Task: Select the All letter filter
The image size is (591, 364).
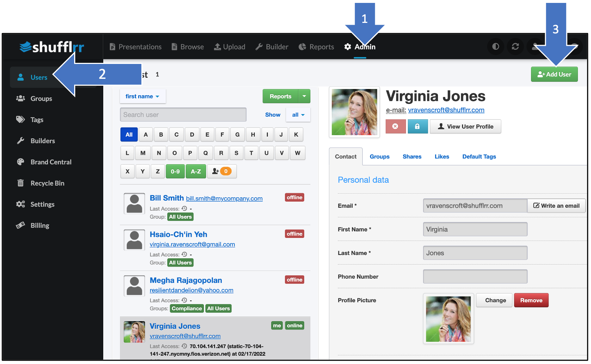Action: (129, 134)
